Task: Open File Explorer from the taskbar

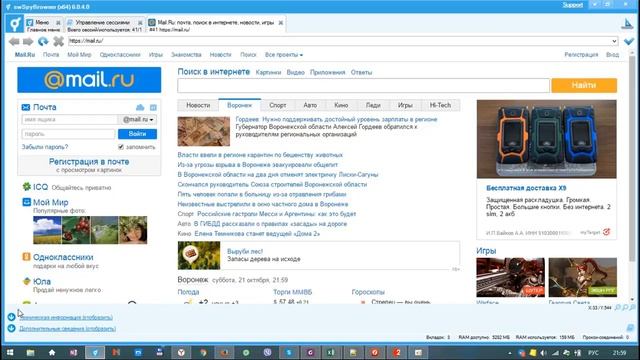Action: tap(31, 352)
